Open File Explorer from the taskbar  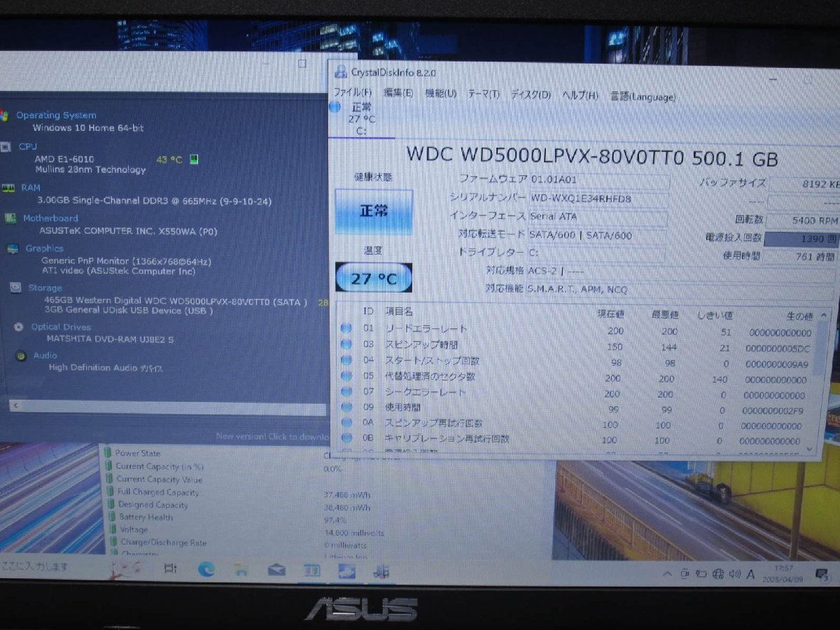[x=241, y=570]
